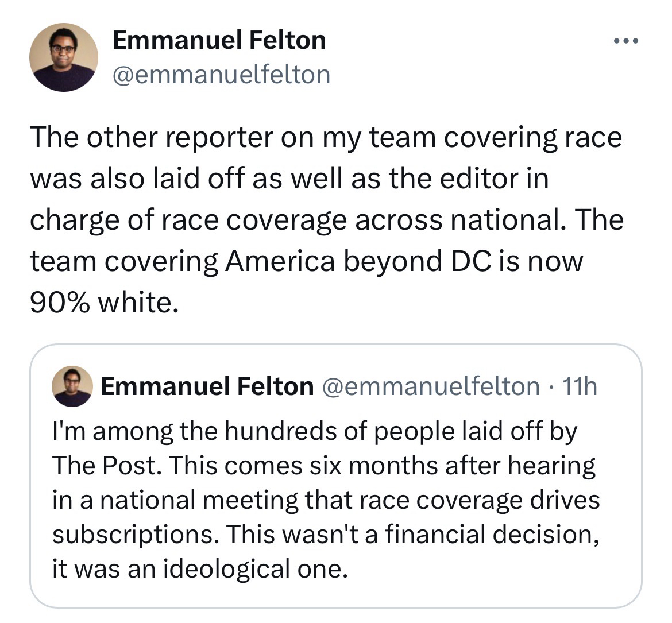Screen dimensions: 672x623
Task: Click the small avatar in the quoted tweet
Action: pyautogui.click(x=72, y=386)
